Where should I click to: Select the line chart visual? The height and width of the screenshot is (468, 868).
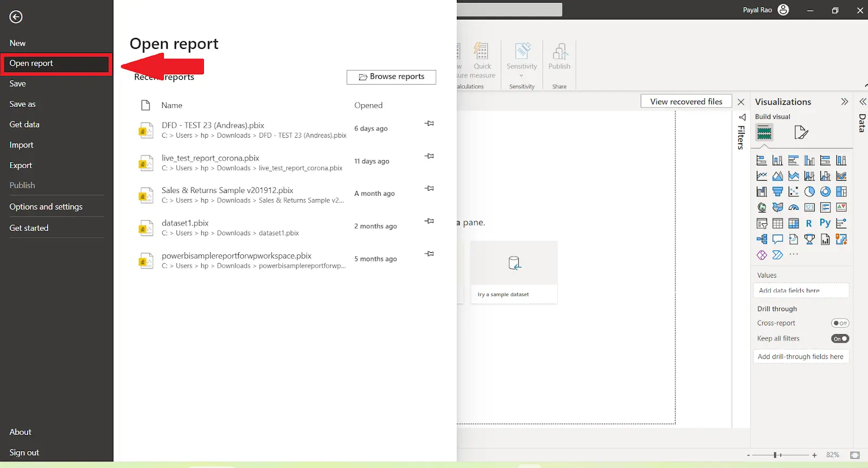[x=762, y=176]
